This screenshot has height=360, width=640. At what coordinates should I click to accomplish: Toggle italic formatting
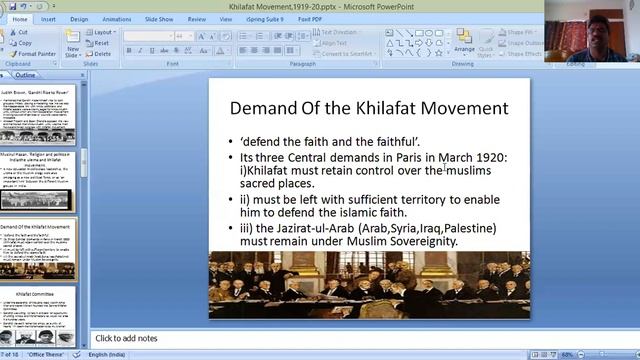140,51
